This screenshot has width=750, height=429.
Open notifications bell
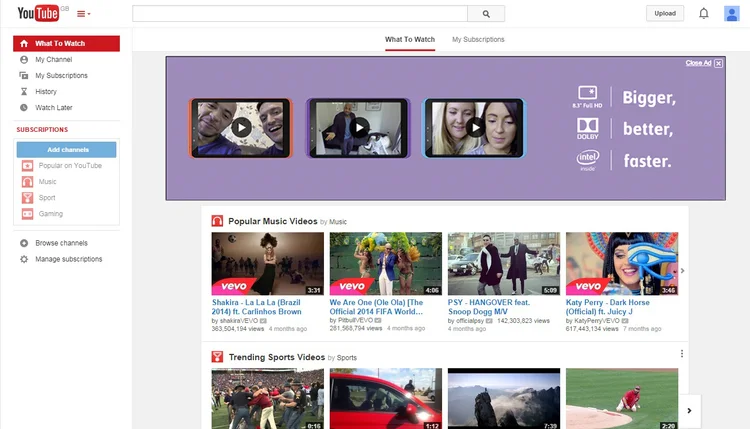coord(704,13)
